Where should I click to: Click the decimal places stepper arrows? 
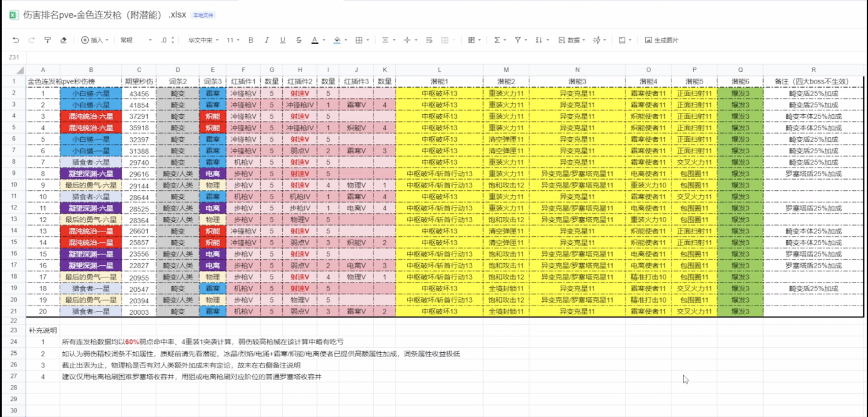(x=173, y=40)
